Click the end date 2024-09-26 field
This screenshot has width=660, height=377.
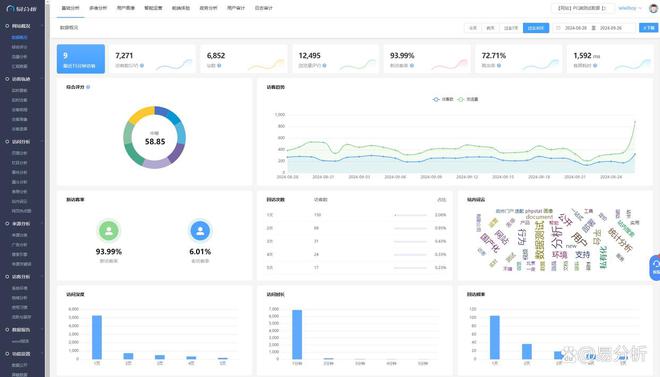[611, 28]
